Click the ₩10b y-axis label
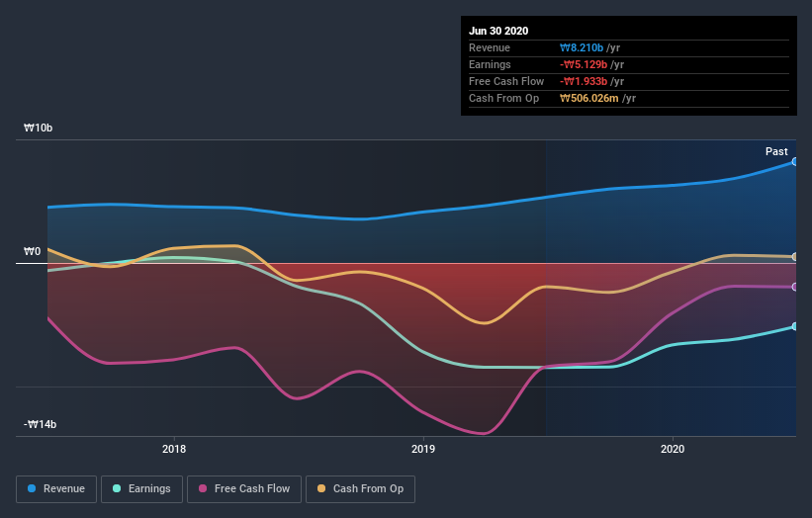 coord(38,128)
